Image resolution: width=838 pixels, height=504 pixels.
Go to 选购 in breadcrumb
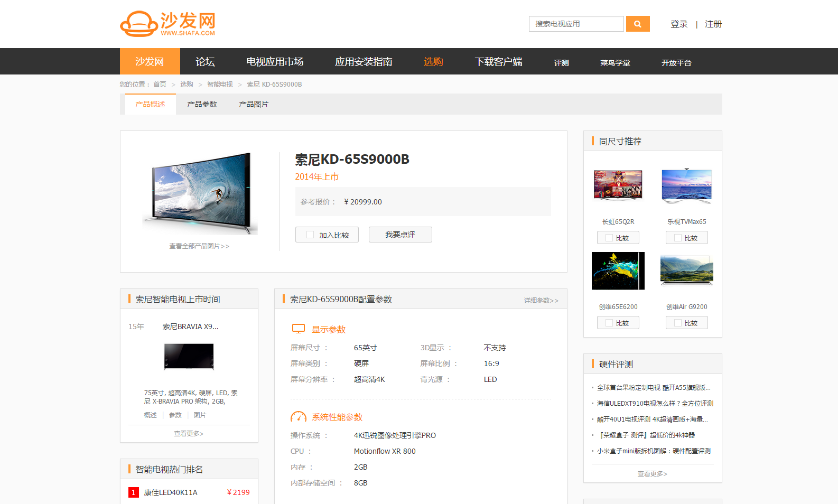(187, 85)
